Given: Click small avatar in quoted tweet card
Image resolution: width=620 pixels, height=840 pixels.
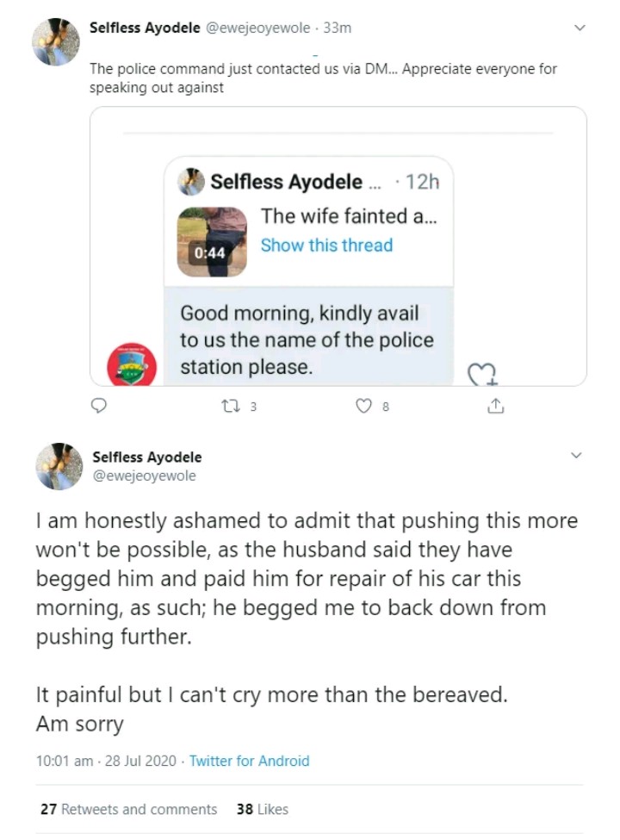Looking at the screenshot, I should pyautogui.click(x=192, y=182).
